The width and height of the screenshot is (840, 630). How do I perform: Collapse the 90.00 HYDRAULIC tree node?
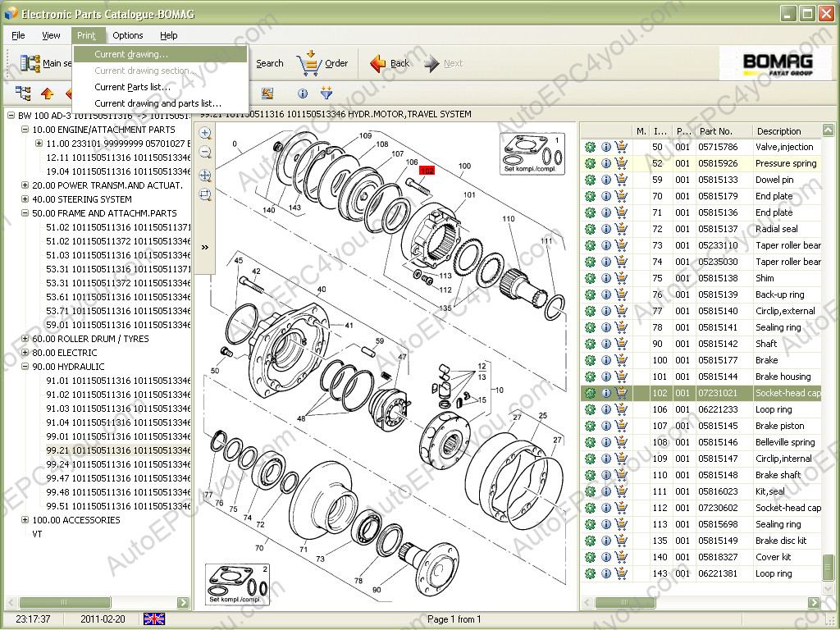[x=25, y=367]
